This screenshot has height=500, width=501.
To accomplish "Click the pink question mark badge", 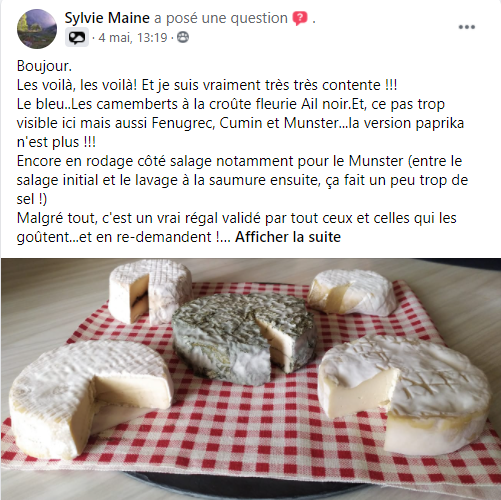I will point(300,18).
